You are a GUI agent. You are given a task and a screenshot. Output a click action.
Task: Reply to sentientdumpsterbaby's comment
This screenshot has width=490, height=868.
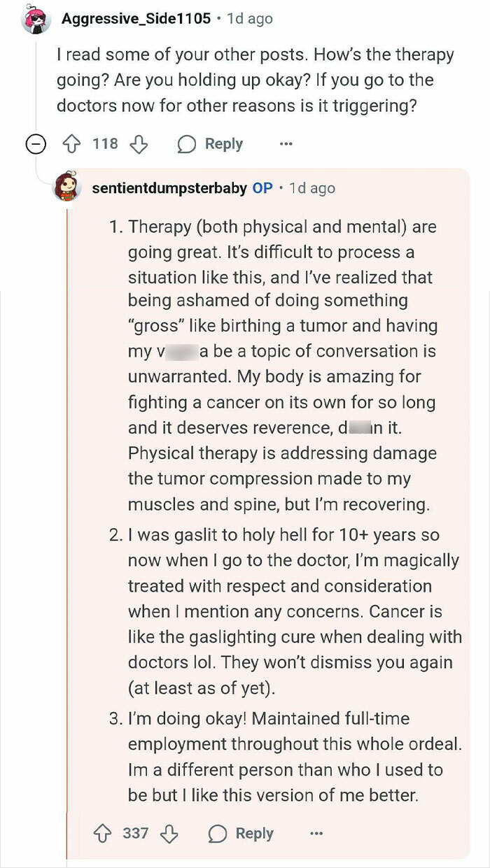click(240, 833)
